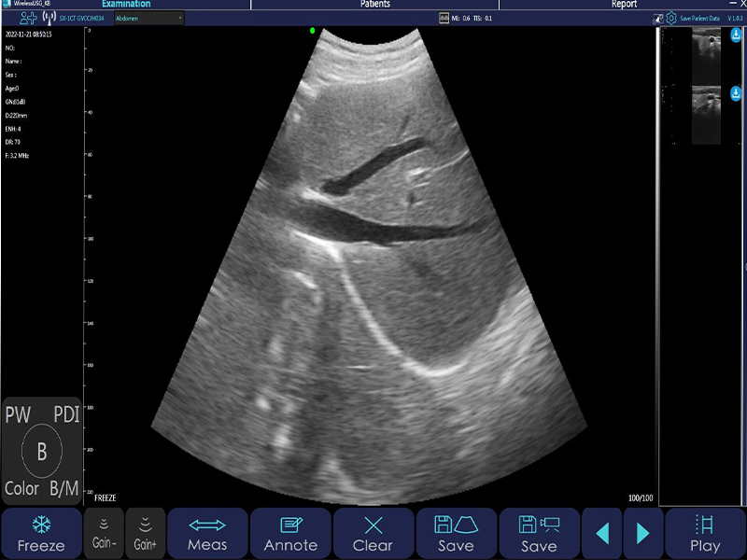This screenshot has width=747, height=560.
Task: Expand the Abdomen preset dropdown
Action: 148,18
